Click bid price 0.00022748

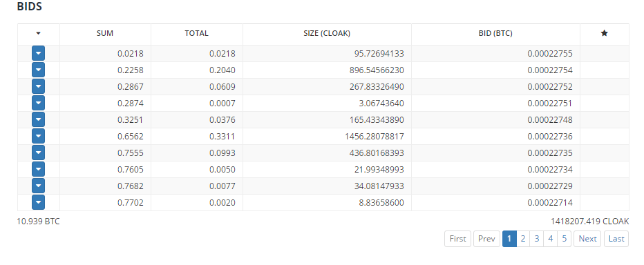coord(550,120)
